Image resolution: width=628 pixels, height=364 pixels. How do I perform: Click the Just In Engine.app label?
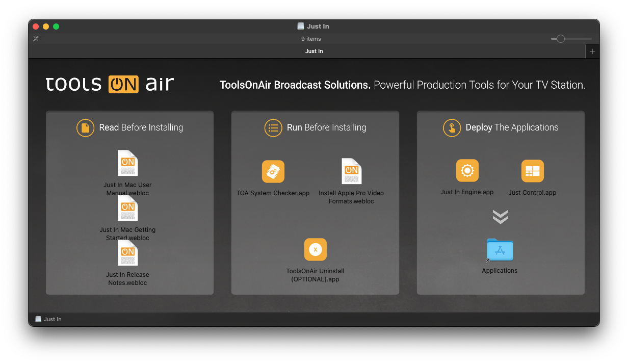(467, 192)
